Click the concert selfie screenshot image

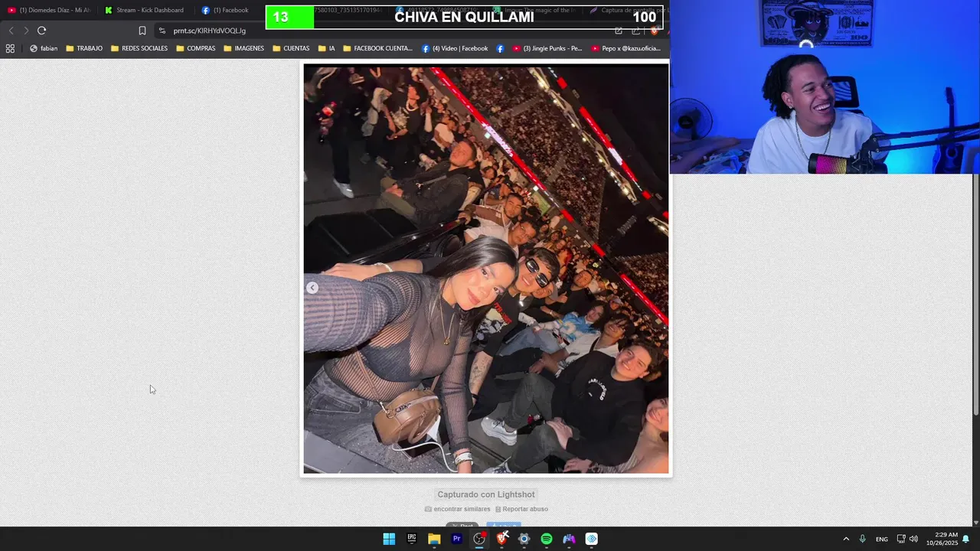(x=486, y=269)
